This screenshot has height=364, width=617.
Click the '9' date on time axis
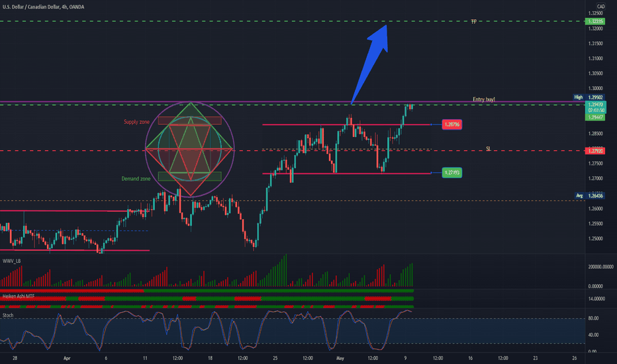click(405, 359)
